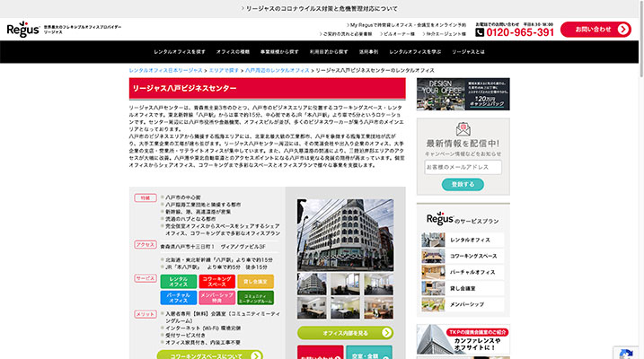Click the リージャス八戸ビジネスセンター heading
This screenshot has width=644, height=359.
[184, 88]
